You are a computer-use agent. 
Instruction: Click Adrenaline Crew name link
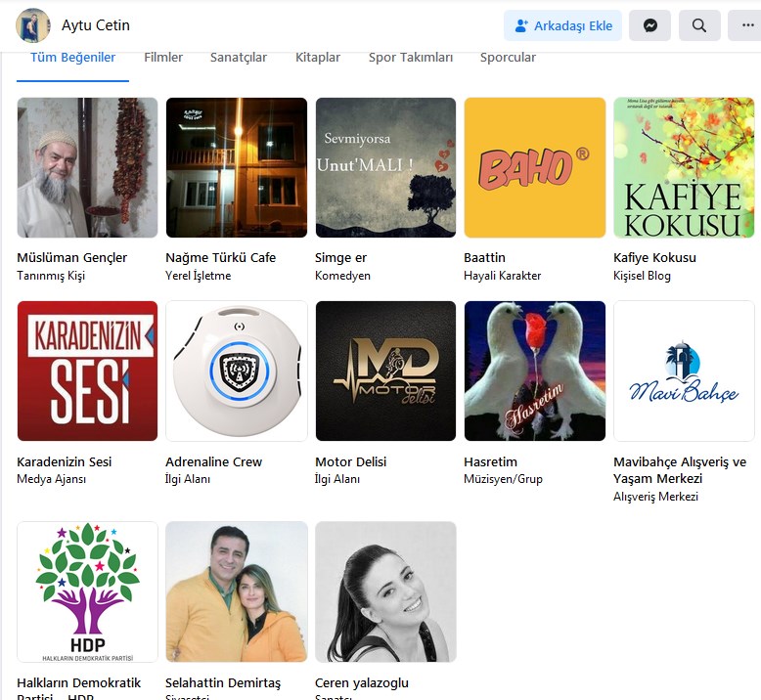213,461
